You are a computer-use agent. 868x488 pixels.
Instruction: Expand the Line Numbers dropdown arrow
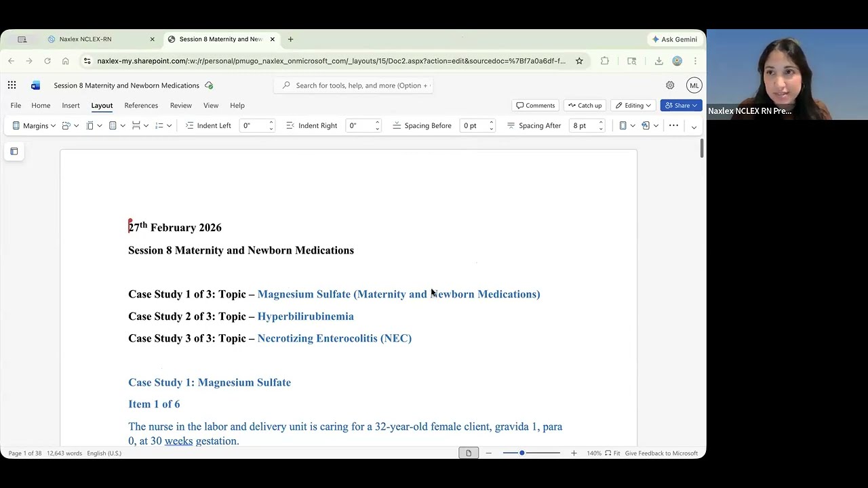tap(169, 125)
